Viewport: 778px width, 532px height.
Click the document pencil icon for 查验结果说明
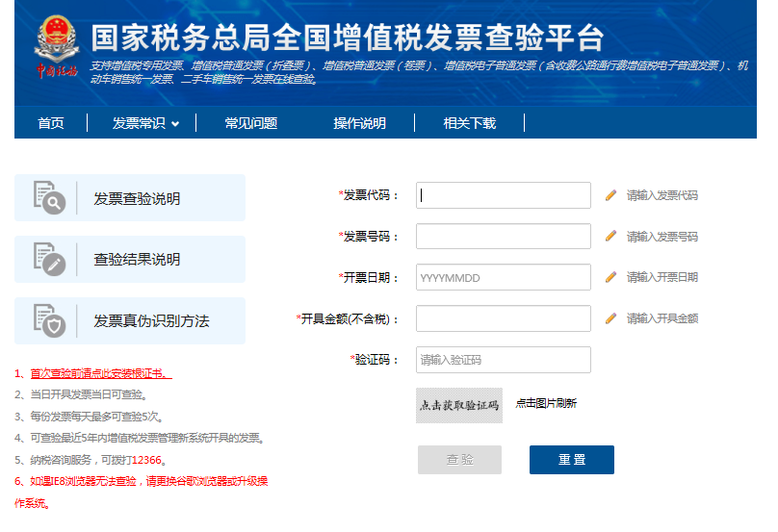(x=49, y=259)
